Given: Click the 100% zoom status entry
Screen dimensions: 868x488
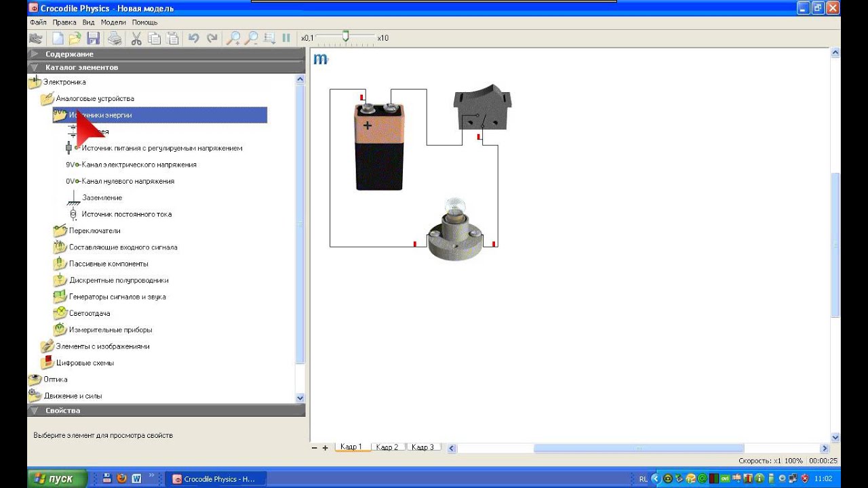Looking at the screenshot, I should coord(793,461).
